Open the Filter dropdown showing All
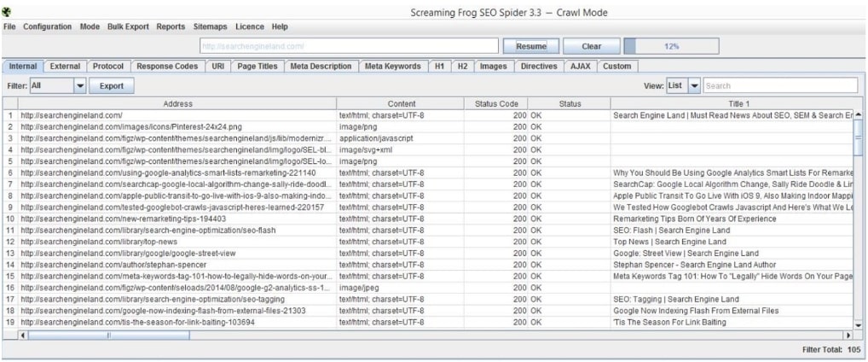 pyautogui.click(x=58, y=86)
